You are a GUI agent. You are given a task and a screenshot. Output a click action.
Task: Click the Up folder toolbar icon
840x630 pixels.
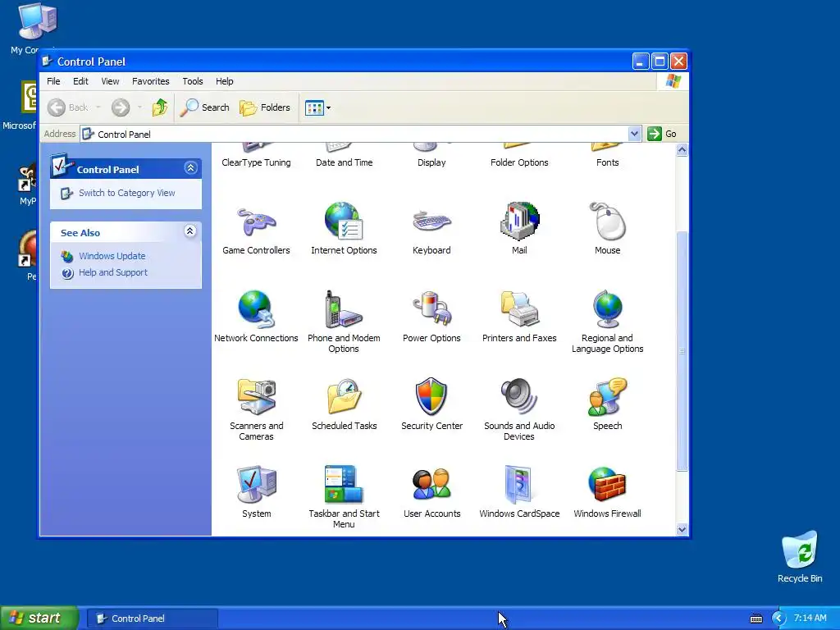[160, 107]
